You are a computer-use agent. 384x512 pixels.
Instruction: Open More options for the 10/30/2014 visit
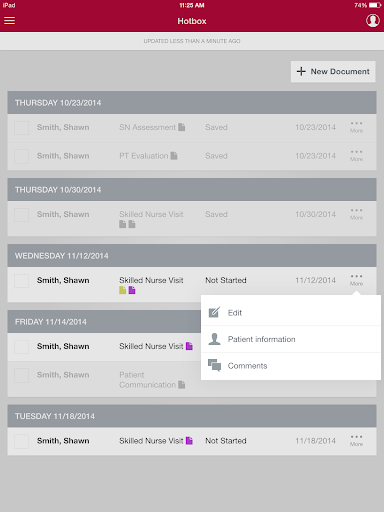(356, 214)
